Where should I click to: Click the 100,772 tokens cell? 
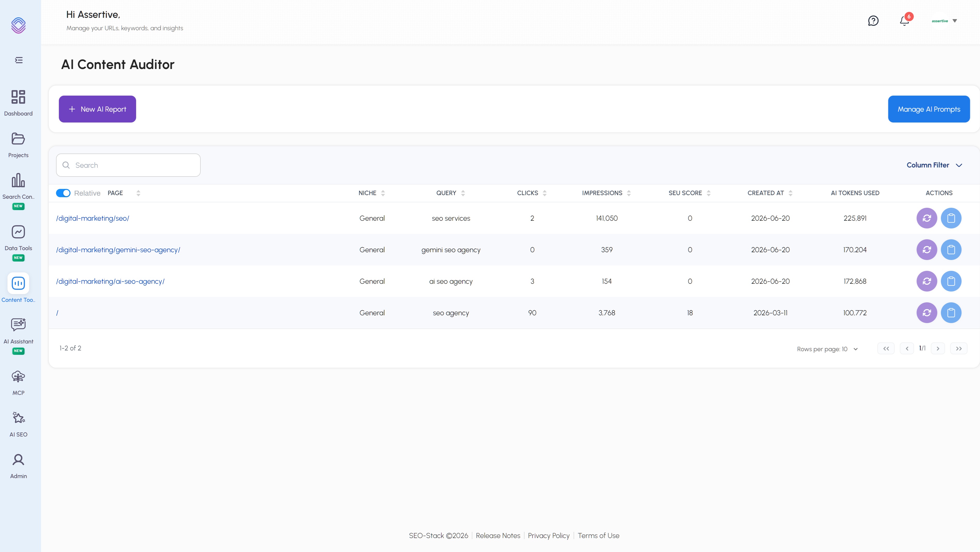pyautogui.click(x=855, y=313)
